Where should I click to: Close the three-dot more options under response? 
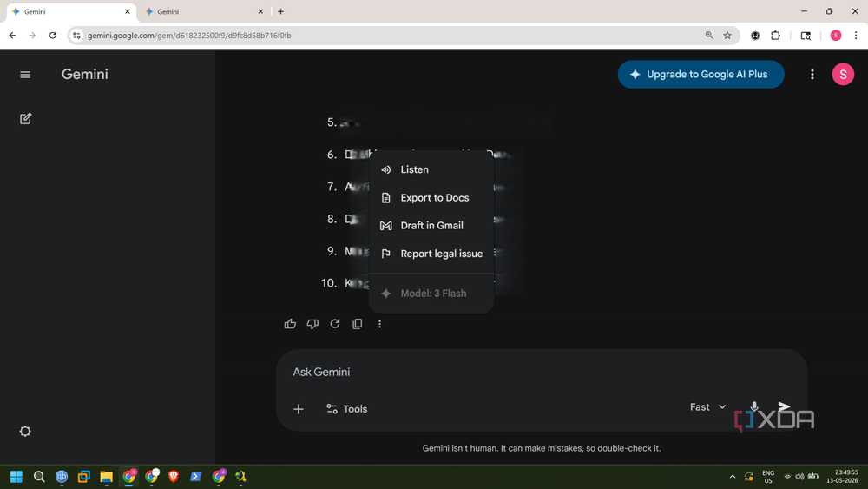coord(380,324)
